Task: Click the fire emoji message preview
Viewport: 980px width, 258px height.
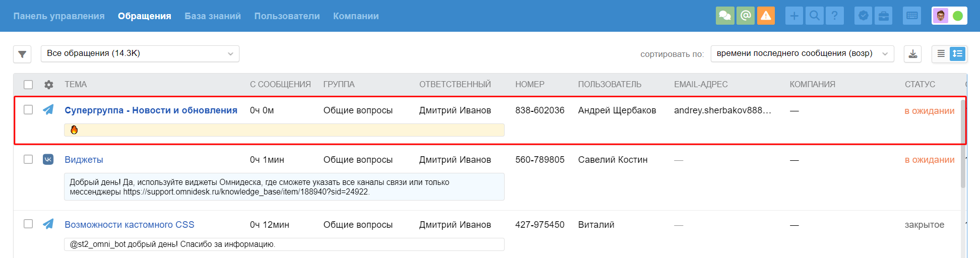Action: coord(284,130)
